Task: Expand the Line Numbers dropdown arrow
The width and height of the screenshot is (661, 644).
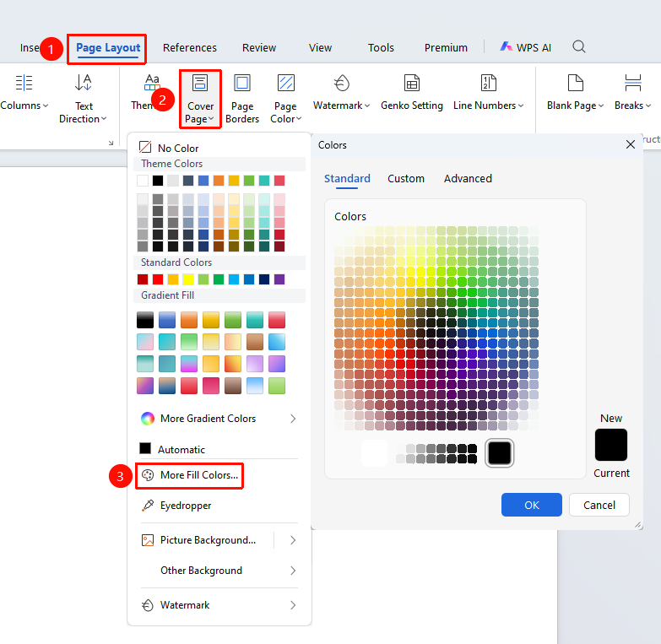Action: click(521, 106)
